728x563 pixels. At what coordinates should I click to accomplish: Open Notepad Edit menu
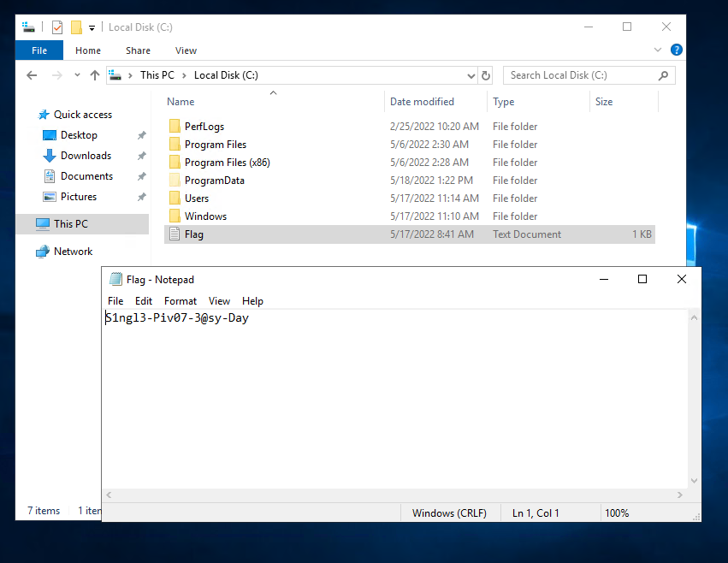(x=144, y=301)
